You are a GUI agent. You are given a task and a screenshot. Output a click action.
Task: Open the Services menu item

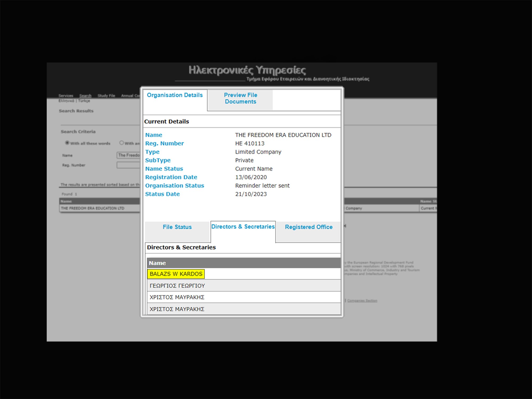point(66,96)
